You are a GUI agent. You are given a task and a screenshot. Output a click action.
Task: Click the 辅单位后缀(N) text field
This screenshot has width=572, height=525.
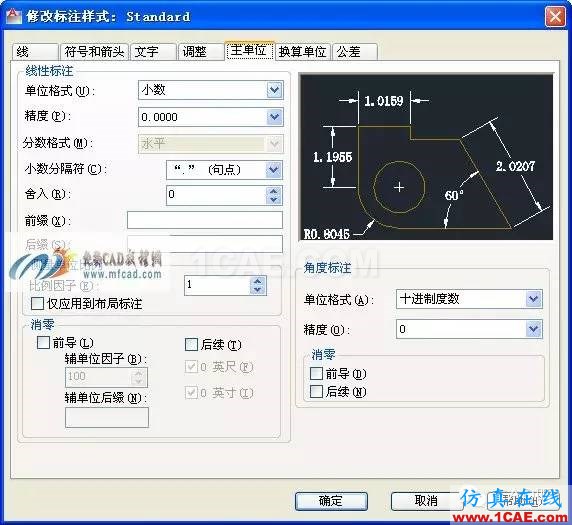click(107, 417)
